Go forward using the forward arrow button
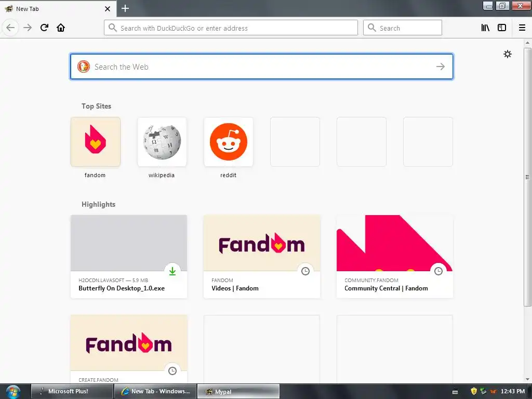Viewport: 532px width, 399px height. pos(28,28)
